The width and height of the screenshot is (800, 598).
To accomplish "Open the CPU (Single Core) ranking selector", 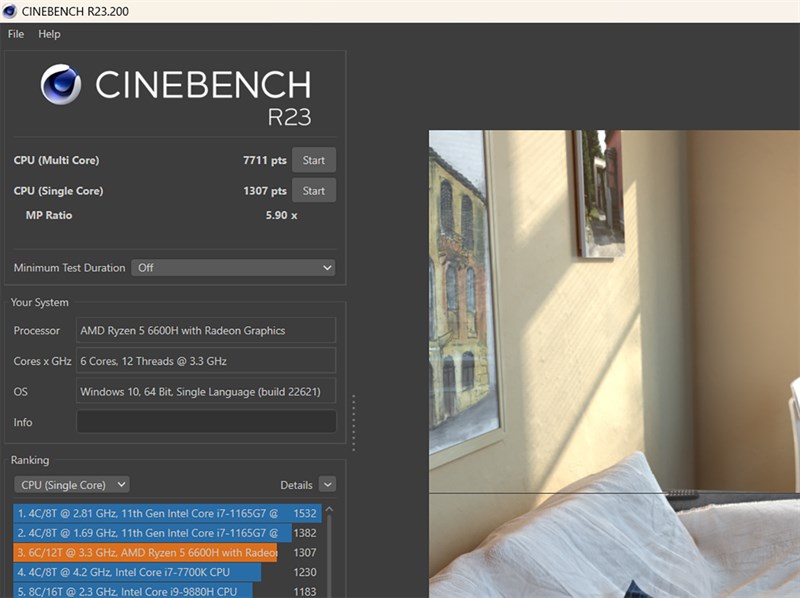I will point(72,485).
